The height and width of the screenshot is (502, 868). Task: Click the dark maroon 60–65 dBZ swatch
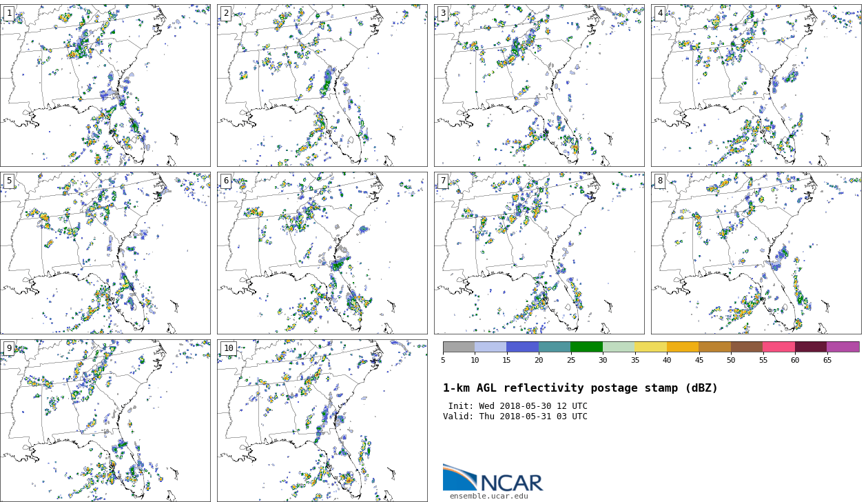(x=810, y=347)
